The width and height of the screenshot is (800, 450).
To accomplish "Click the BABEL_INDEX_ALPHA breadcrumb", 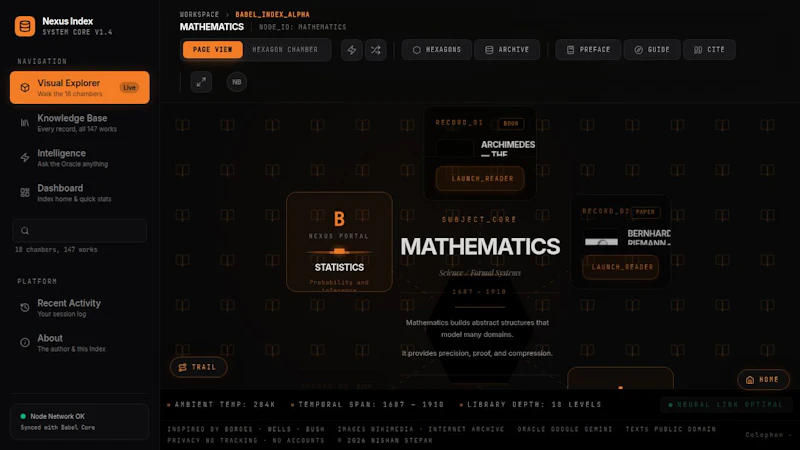I will 272,14.
